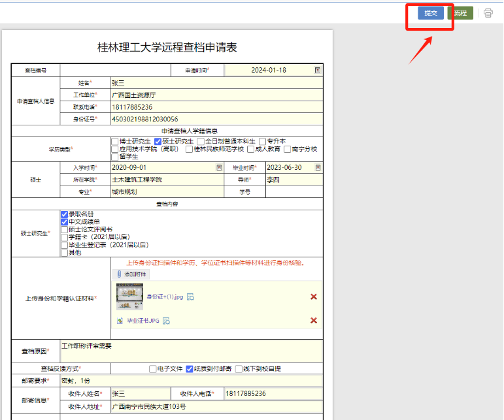Open calendar picker for 申请时间 date
The image size is (504, 420).
pyautogui.click(x=318, y=71)
